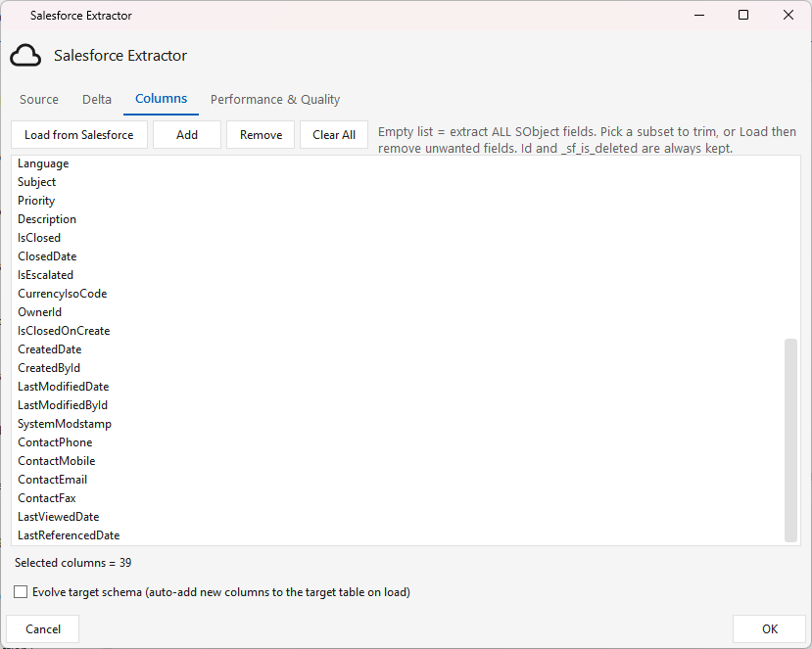The width and height of the screenshot is (812, 649).
Task: Close the Salesforce Extractor dialog
Action: [788, 15]
